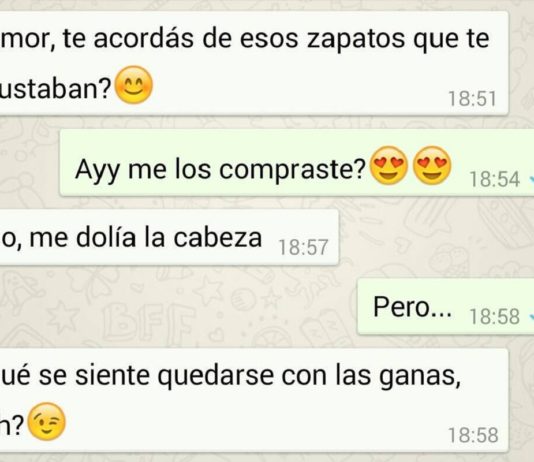
Task: Click the second heart-eyes emoji
Action: click(x=432, y=165)
